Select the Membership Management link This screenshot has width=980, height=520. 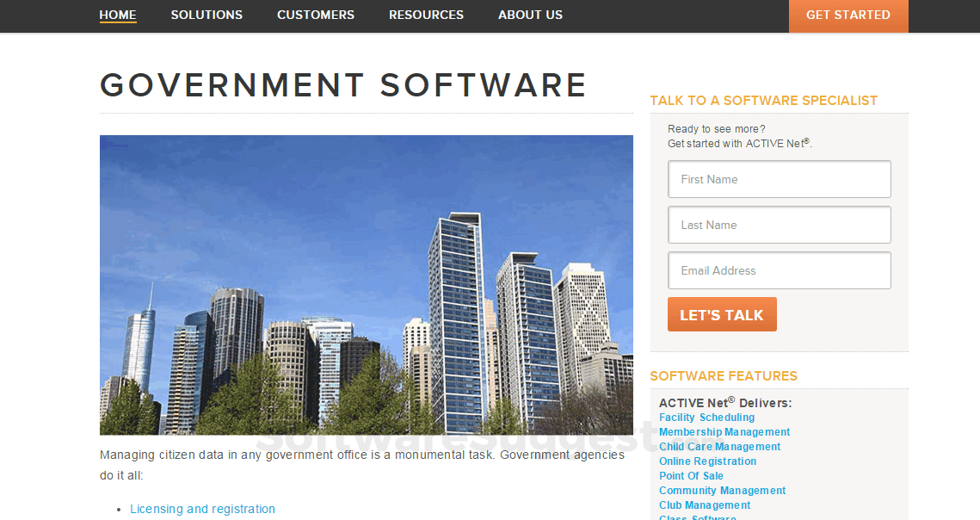pos(724,431)
